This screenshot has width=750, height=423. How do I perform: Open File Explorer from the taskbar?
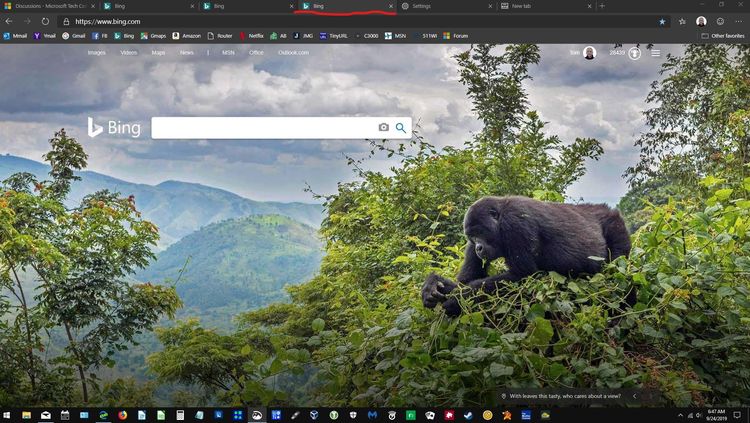coord(26,415)
